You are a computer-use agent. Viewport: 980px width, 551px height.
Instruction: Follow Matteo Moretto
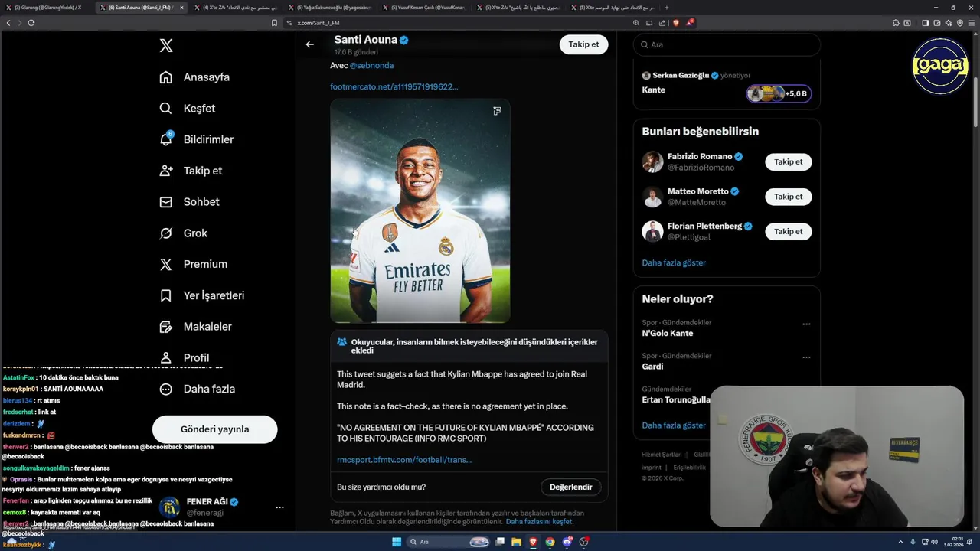point(788,197)
